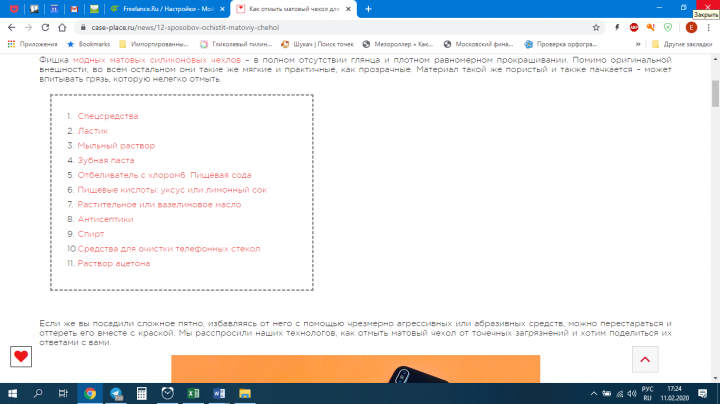Open the Chrome profile avatar E
This screenshot has height=404, width=720.
tap(691, 28)
